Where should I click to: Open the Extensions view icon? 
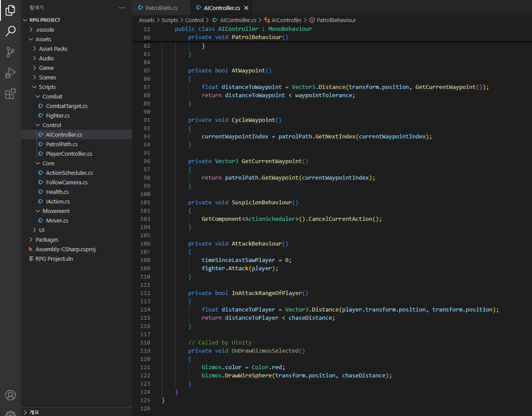10,94
